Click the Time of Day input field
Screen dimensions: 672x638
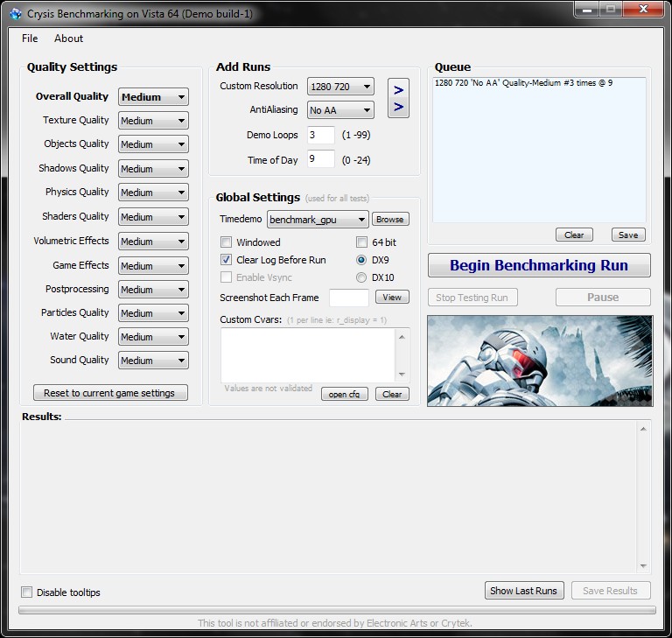(320, 159)
